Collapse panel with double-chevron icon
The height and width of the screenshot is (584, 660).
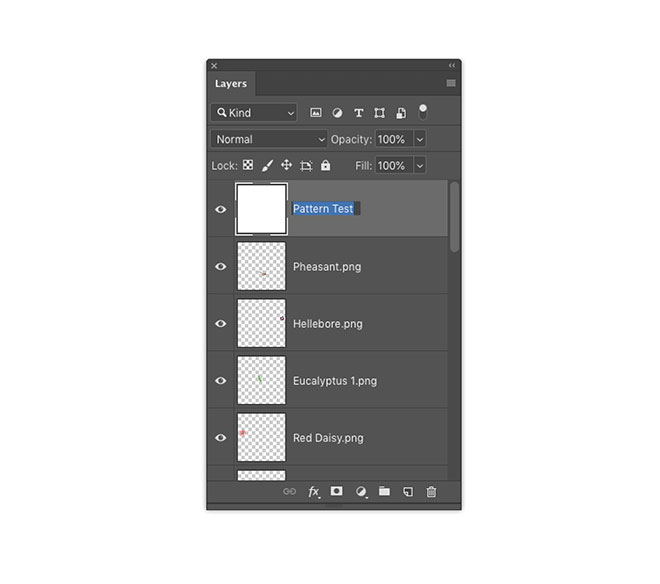pyautogui.click(x=452, y=66)
